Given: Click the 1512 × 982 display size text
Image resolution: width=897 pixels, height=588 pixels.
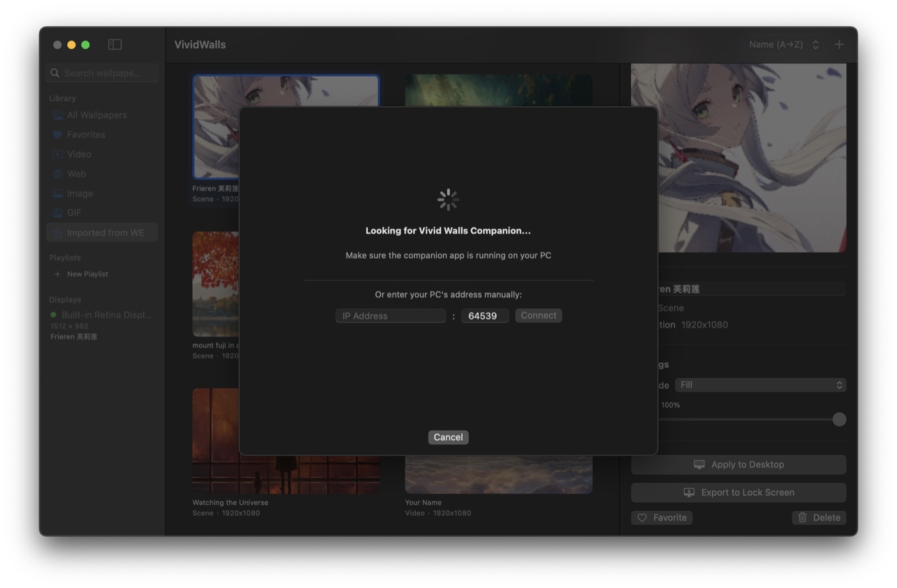Looking at the screenshot, I should [x=69, y=326].
